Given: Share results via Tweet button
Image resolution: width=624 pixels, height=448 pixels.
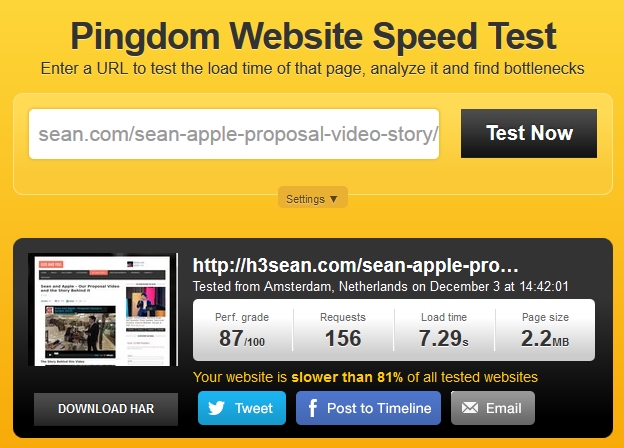Looking at the screenshot, I should tap(242, 408).
